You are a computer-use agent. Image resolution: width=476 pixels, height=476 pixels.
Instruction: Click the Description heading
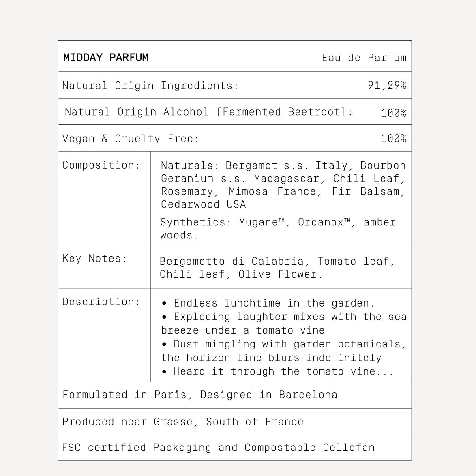(101, 302)
